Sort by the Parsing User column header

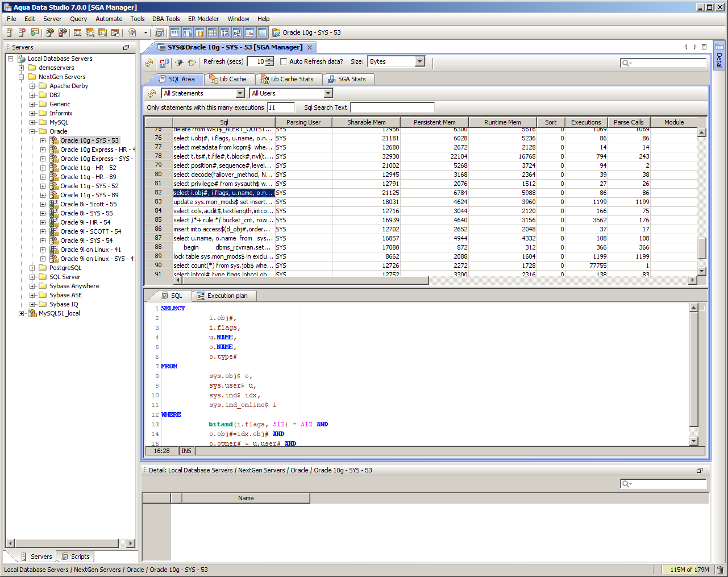click(303, 122)
